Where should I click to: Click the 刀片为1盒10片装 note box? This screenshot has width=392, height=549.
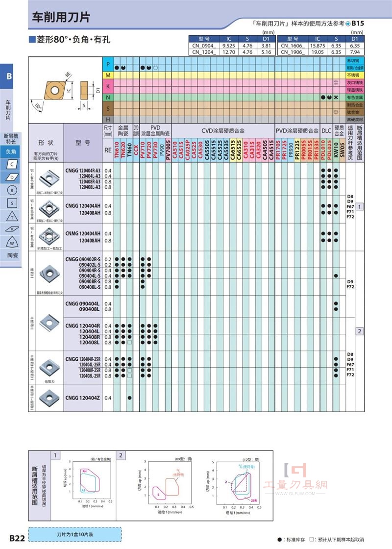tap(75, 534)
